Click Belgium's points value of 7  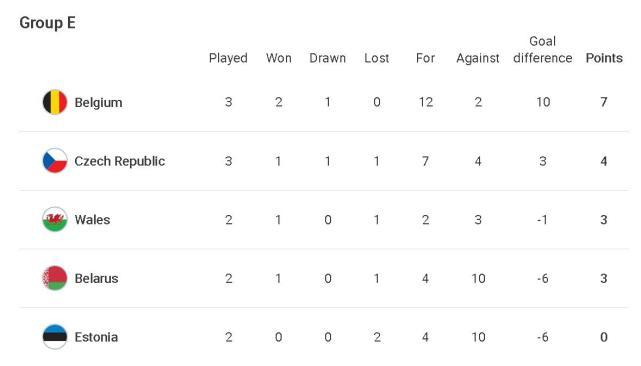tap(604, 102)
